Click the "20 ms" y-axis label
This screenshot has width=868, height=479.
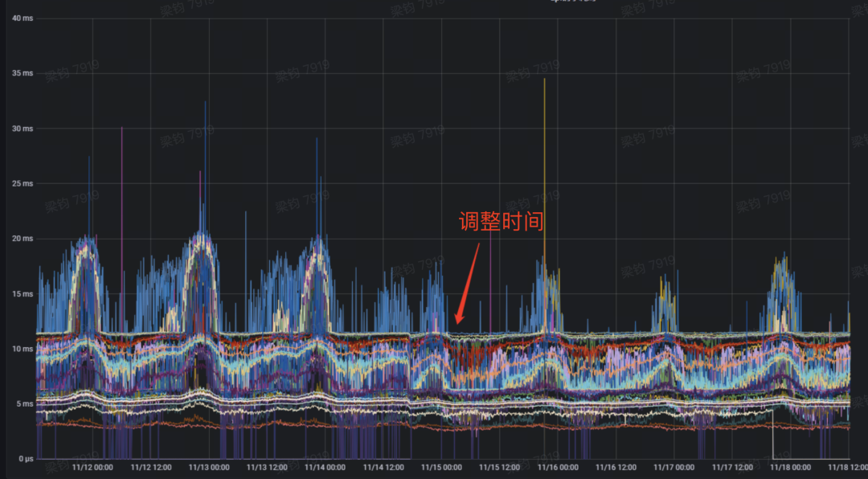23,239
